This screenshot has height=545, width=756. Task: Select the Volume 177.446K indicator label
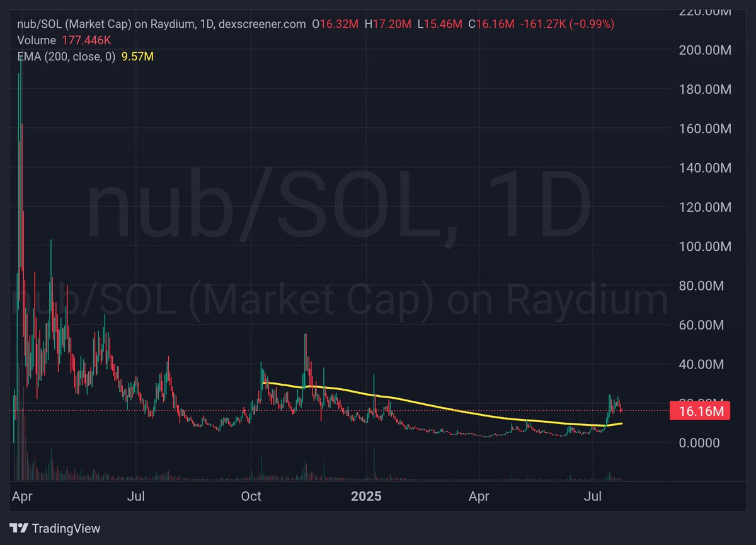point(64,40)
